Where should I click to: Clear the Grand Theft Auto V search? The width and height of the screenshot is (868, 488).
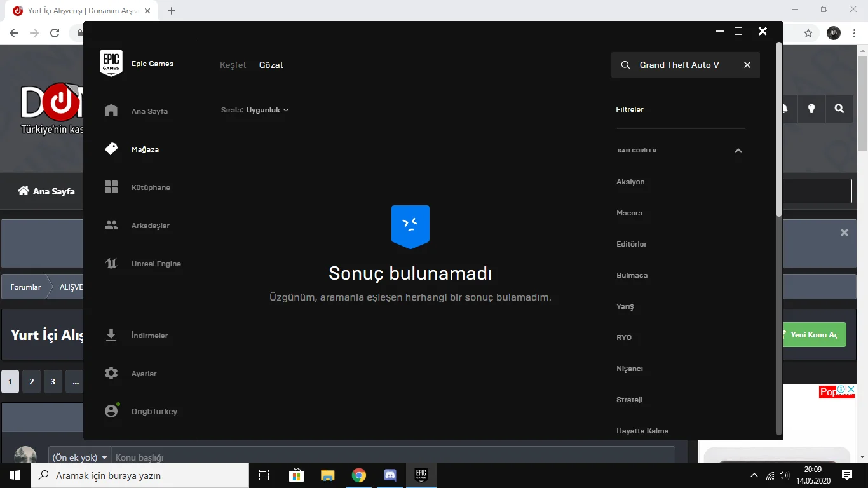747,65
